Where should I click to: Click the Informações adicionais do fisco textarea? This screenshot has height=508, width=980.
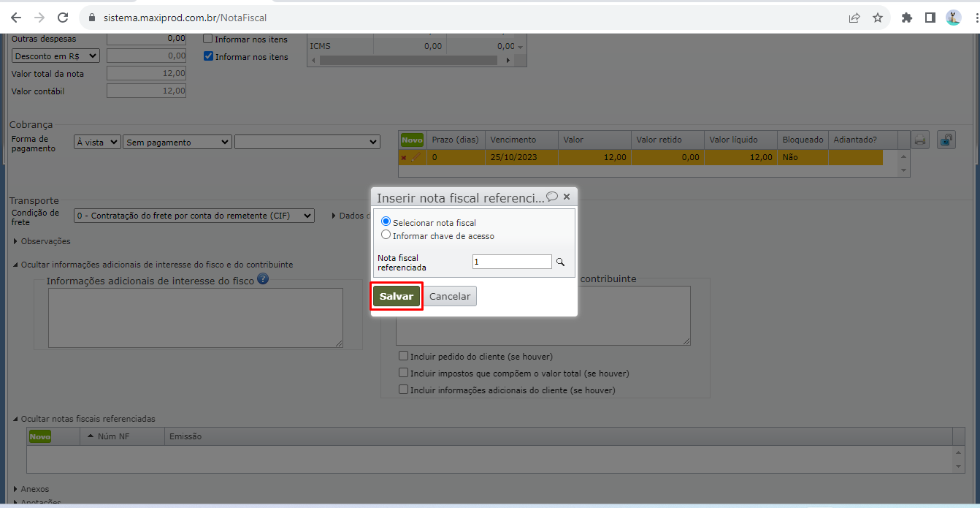pyautogui.click(x=196, y=318)
